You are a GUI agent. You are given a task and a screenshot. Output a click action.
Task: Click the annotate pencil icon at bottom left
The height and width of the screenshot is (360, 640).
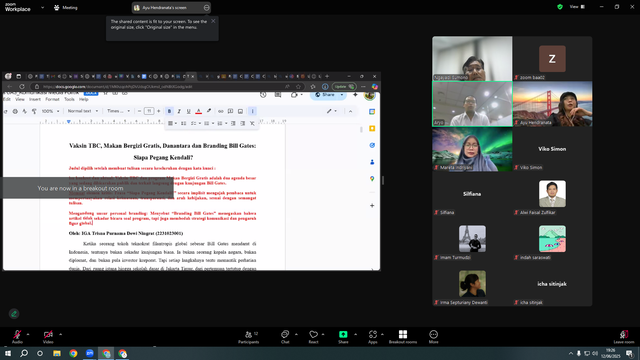pyautogui.click(x=14, y=313)
